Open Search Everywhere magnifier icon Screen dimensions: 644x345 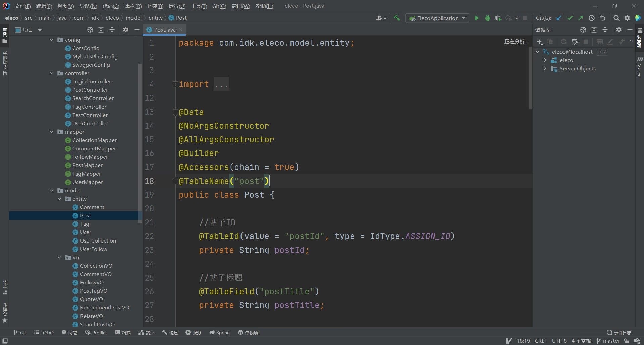(x=616, y=18)
